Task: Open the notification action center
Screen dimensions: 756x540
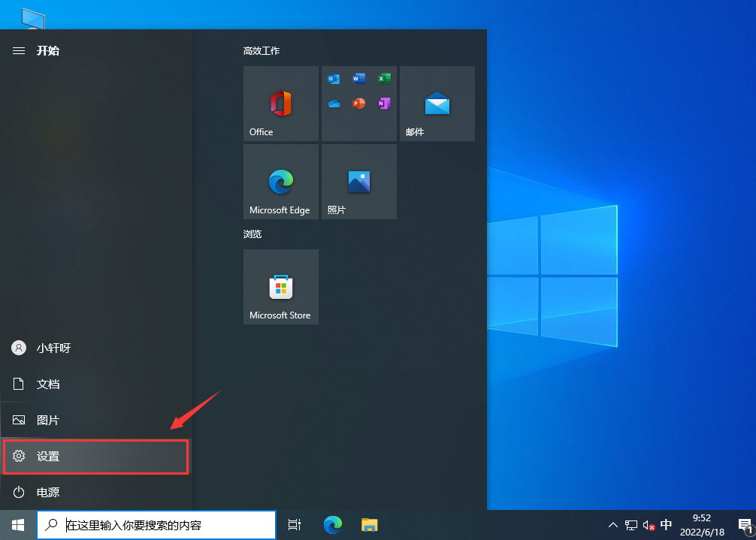Action: tap(745, 525)
